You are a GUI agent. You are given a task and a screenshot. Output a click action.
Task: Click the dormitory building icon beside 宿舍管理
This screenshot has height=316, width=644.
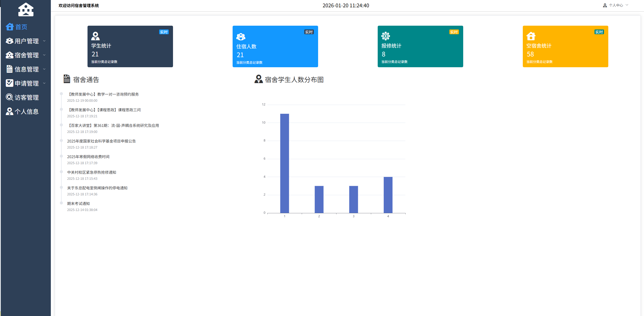(x=10, y=55)
